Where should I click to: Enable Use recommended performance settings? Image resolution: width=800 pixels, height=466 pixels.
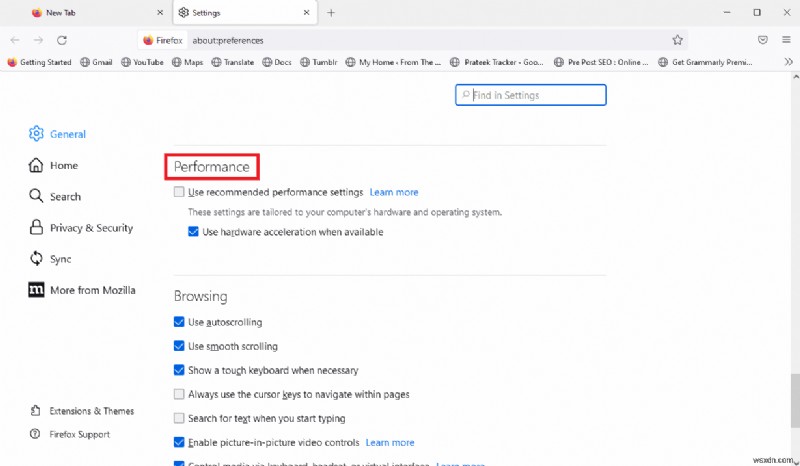(x=179, y=192)
